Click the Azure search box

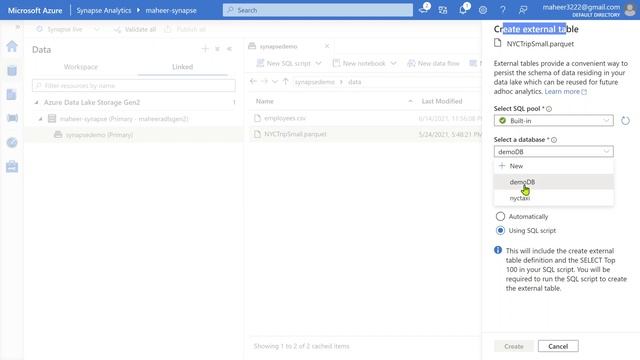318,10
